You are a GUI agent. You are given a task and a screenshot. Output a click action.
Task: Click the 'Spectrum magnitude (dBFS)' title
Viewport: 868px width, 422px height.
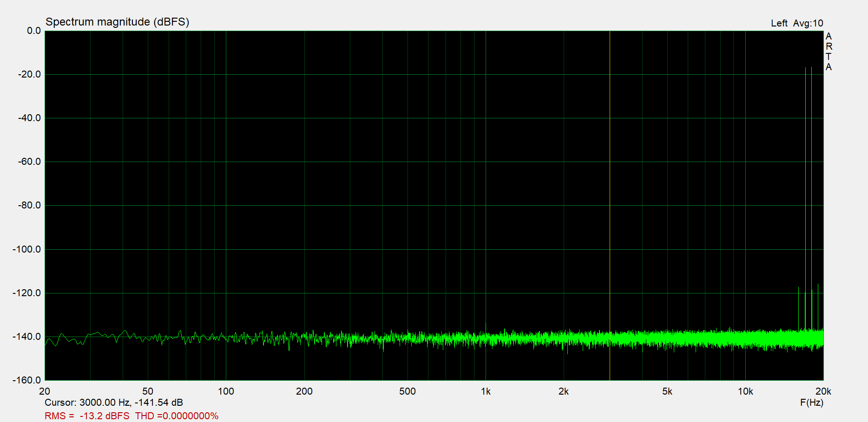[x=117, y=22]
